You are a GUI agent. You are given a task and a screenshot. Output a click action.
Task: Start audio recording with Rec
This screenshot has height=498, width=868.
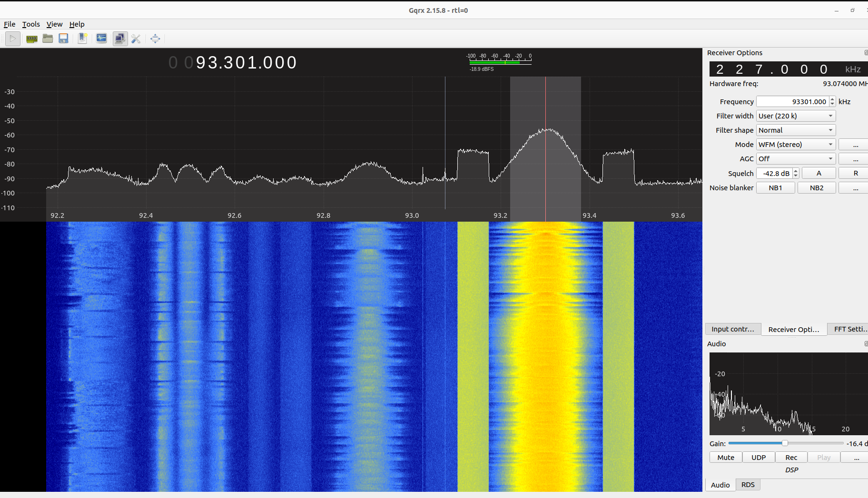click(x=791, y=458)
